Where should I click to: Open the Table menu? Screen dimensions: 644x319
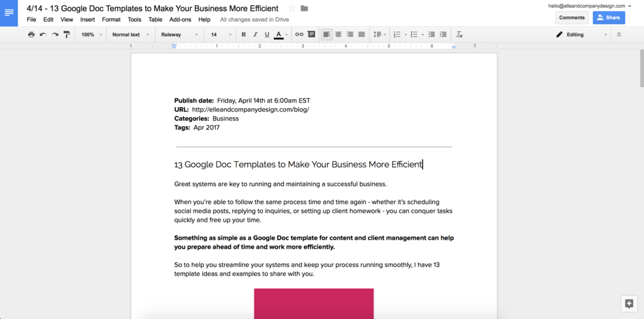(155, 19)
